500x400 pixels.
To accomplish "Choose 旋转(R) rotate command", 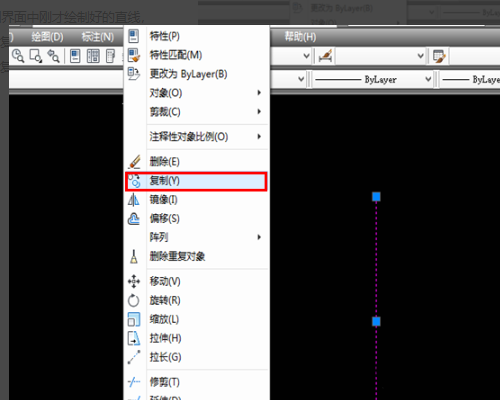I will click(x=197, y=301).
